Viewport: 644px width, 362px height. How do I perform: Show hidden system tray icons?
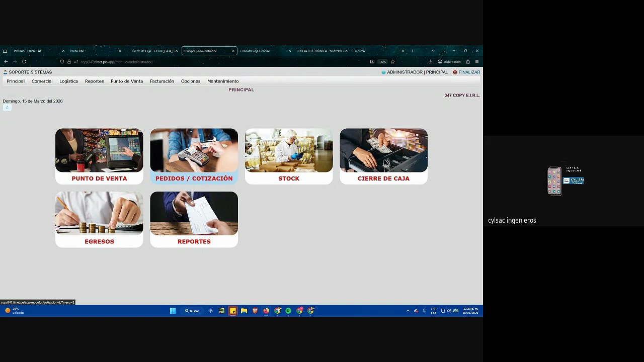tap(408, 311)
